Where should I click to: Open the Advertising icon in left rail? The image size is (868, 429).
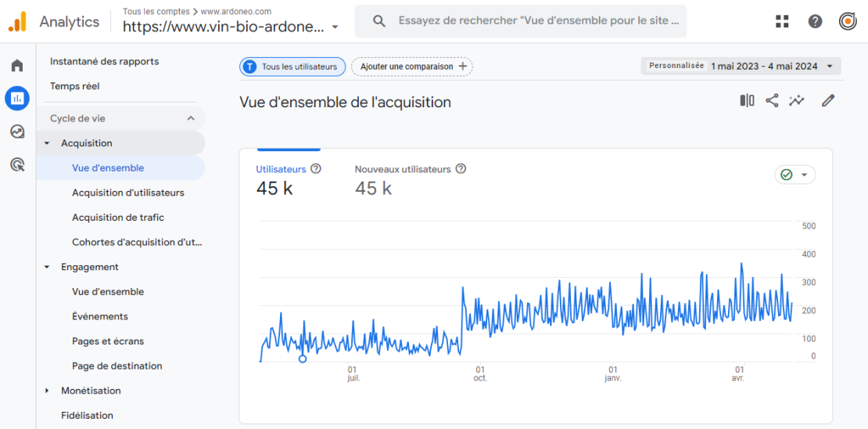(x=17, y=164)
